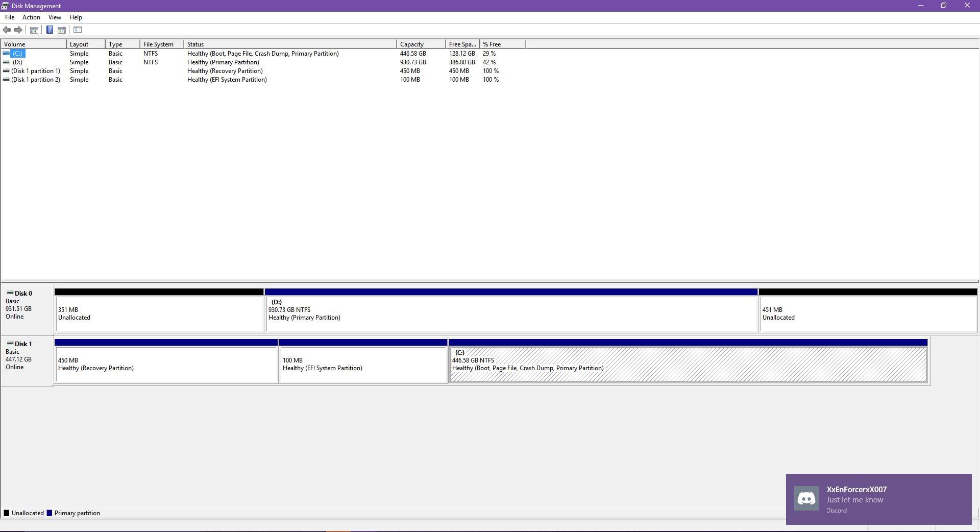Image resolution: width=980 pixels, height=532 pixels.
Task: Sort by the Free Space column header
Action: point(462,44)
